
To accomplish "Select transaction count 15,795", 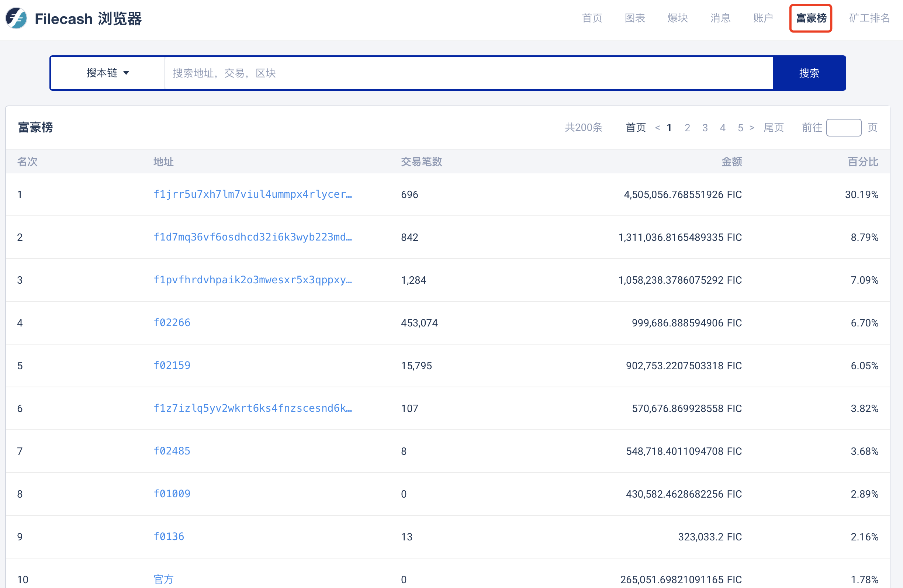I will coord(416,366).
